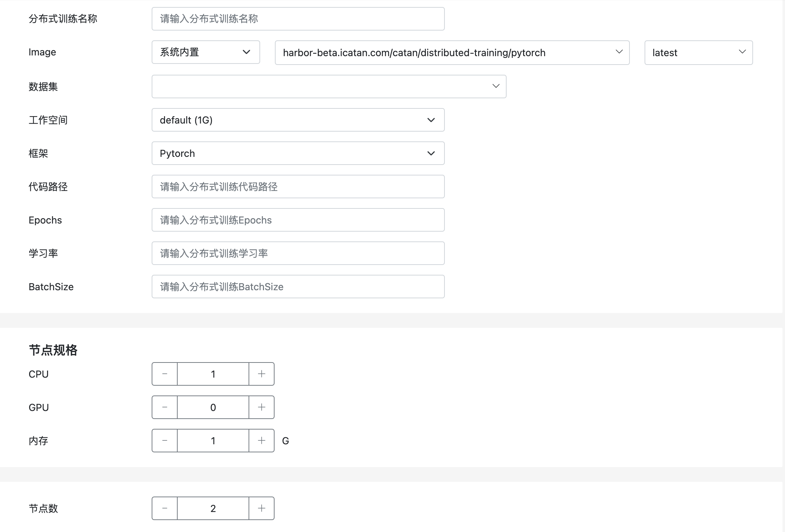The height and width of the screenshot is (532, 785).
Task: Click the BatchSize input field
Action: pos(298,287)
